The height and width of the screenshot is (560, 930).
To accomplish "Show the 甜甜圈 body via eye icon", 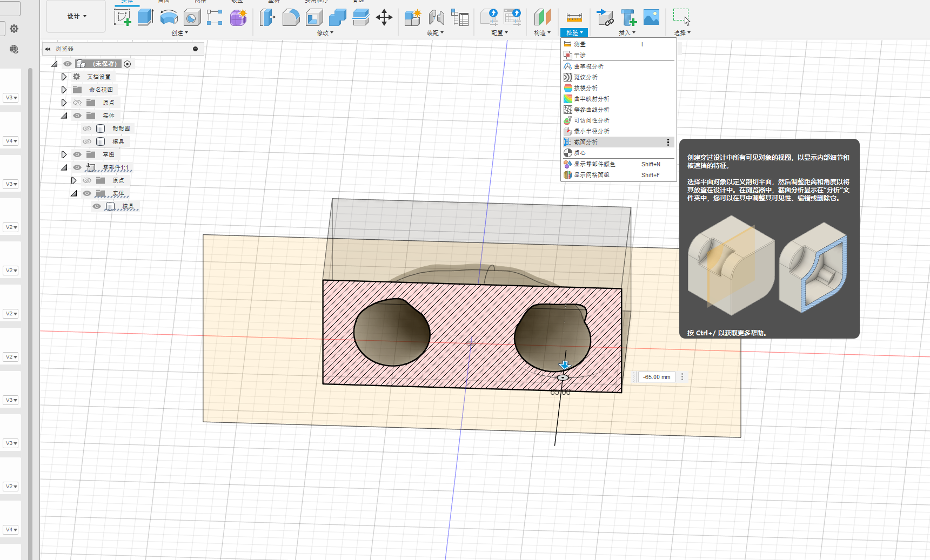I will click(87, 129).
